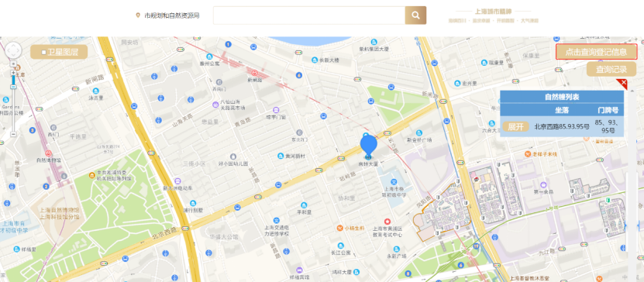Image resolution: width=644 pixels, height=282 pixels.
Task: Click the 上海市黄浦区教育考试中心 red star icon
Action: click(x=387, y=222)
